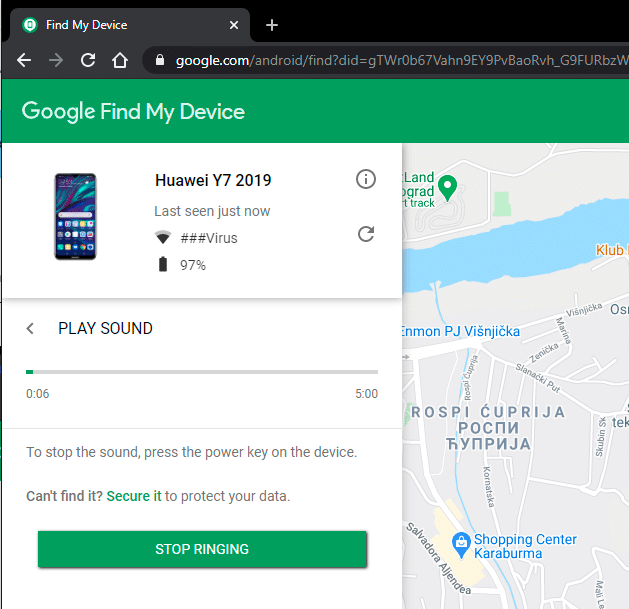Click the 'PLAY SOUND' heading
This screenshot has height=609, width=629.
106,329
